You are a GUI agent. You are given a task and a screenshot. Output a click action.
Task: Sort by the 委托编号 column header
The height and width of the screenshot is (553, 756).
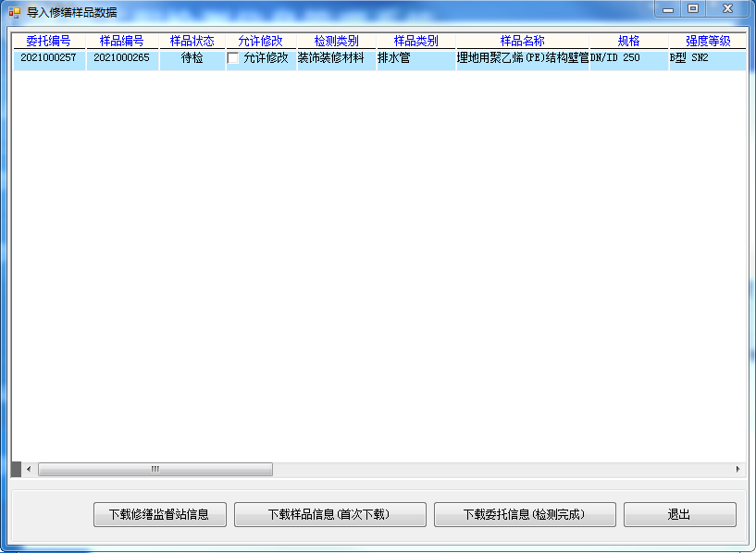pyautogui.click(x=48, y=42)
